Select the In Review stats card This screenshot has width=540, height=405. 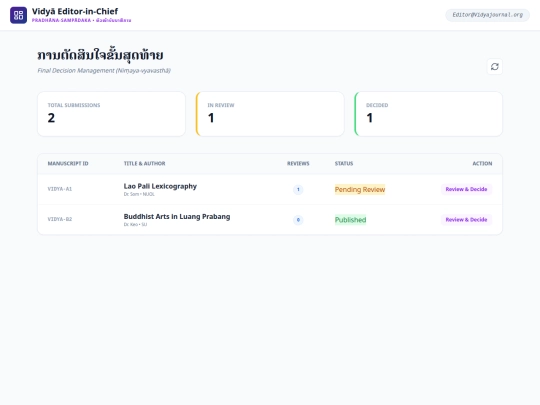pyautogui.click(x=270, y=114)
